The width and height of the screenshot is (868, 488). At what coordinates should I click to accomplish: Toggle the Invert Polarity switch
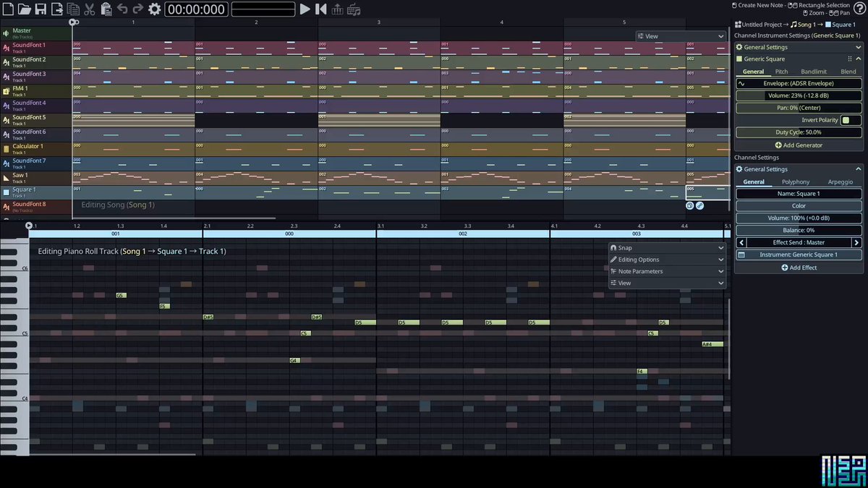[851, 120]
